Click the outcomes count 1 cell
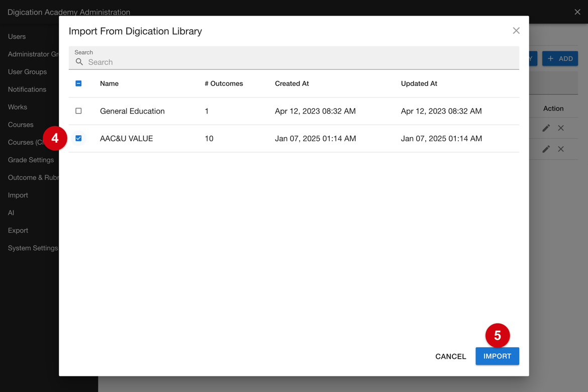This screenshot has height=392, width=588. [207, 111]
